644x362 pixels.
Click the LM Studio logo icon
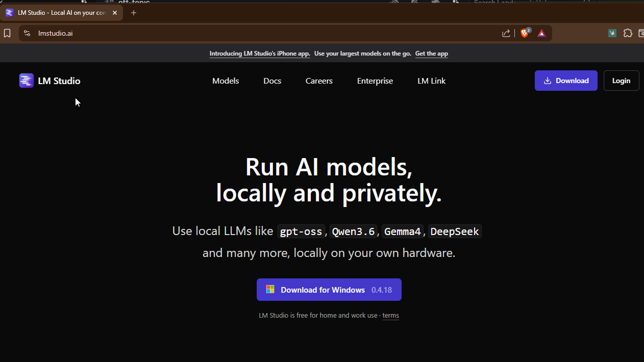27,81
